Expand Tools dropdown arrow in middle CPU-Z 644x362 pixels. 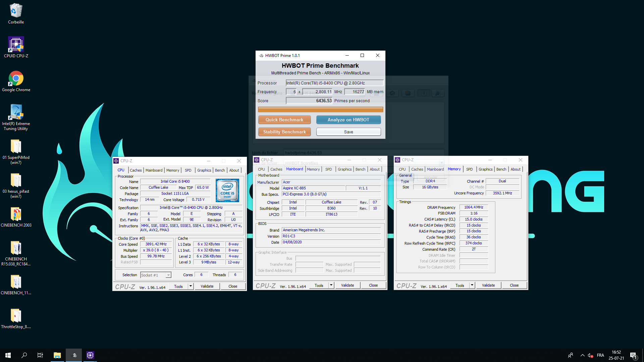[x=331, y=285]
